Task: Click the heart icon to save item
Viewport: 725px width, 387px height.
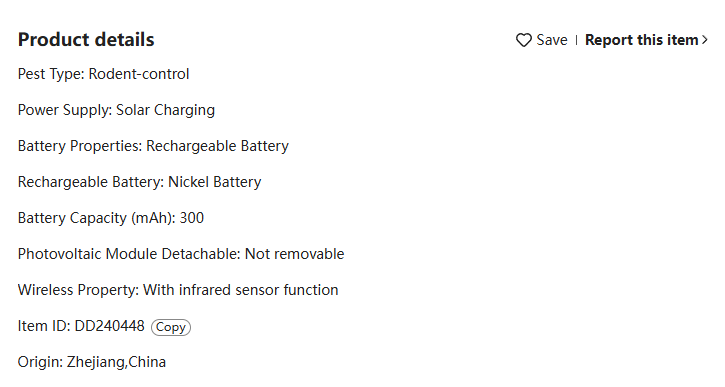Action: pos(523,40)
